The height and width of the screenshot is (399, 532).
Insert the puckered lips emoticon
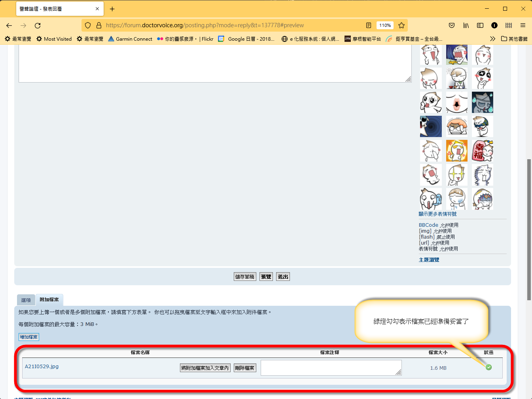click(x=457, y=102)
